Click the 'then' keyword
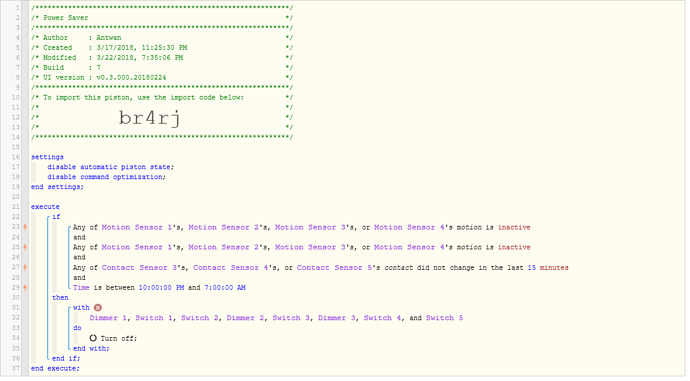690x381 pixels. tap(60, 298)
